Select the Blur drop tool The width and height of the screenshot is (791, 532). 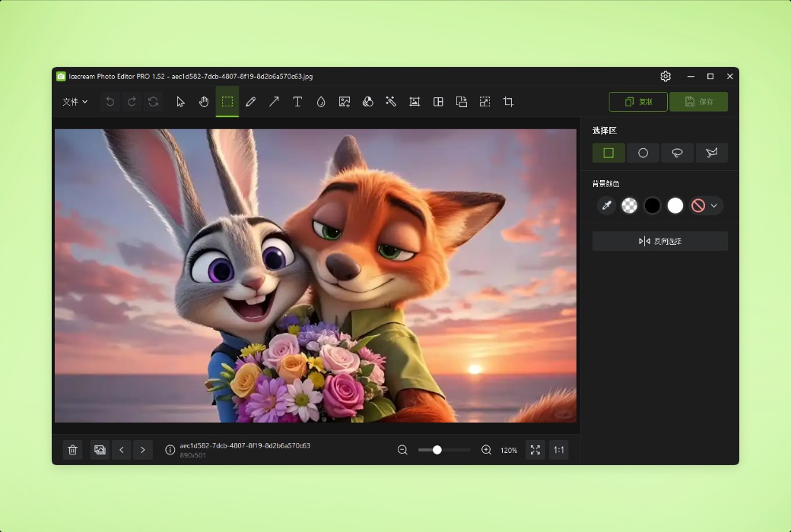[x=321, y=101]
